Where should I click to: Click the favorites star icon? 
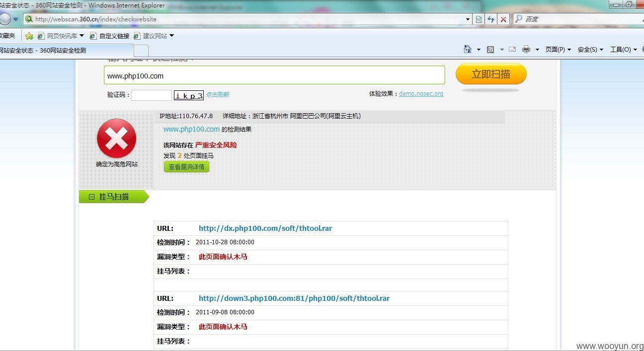(x=29, y=36)
